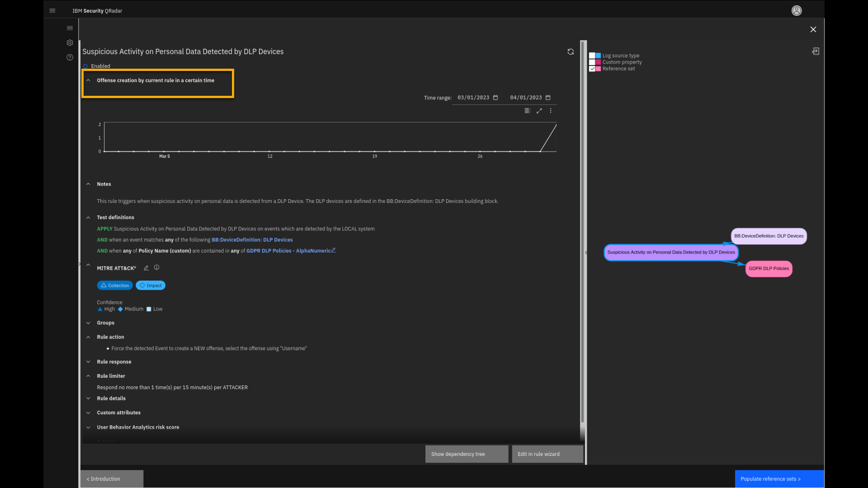Enable the Log source type checkbox
868x488 pixels.
(592, 56)
